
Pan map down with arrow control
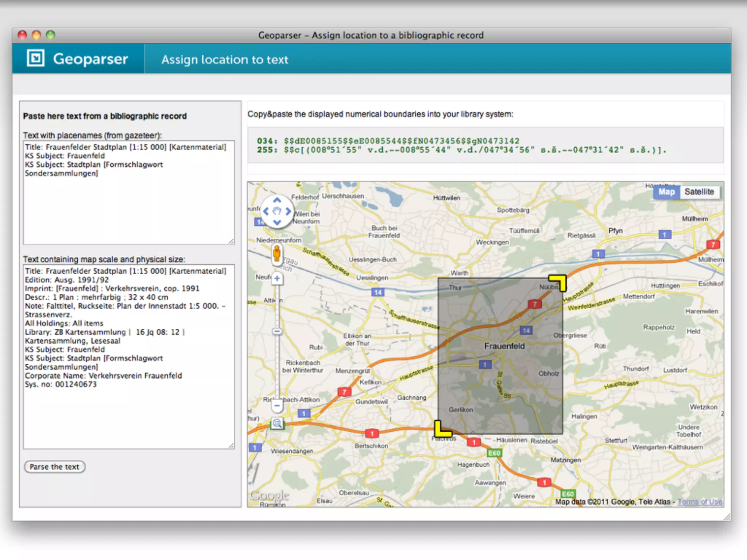277,222
